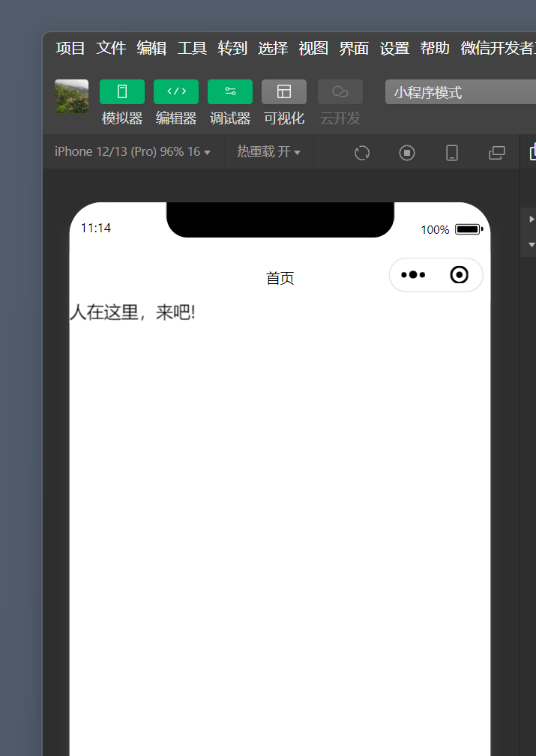Expand the right-pointing triangle in side panel
Screen dimensions: 536x756
coord(532,220)
